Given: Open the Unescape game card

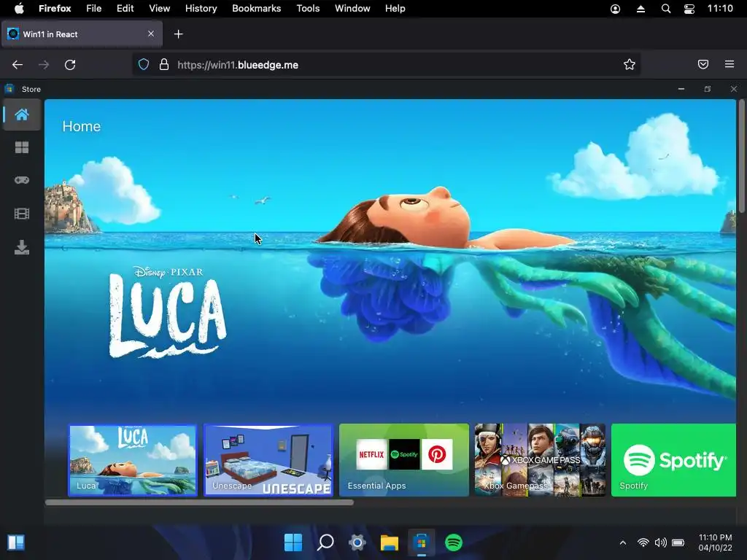Looking at the screenshot, I should click(268, 460).
